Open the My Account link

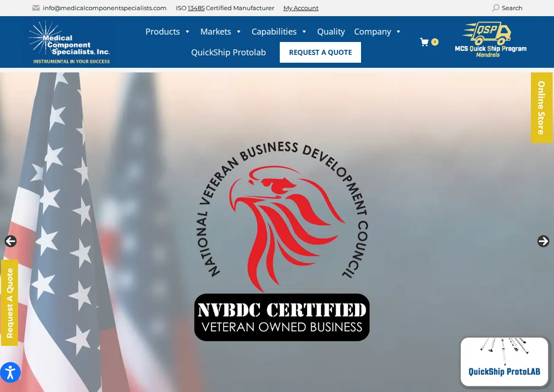(x=301, y=8)
